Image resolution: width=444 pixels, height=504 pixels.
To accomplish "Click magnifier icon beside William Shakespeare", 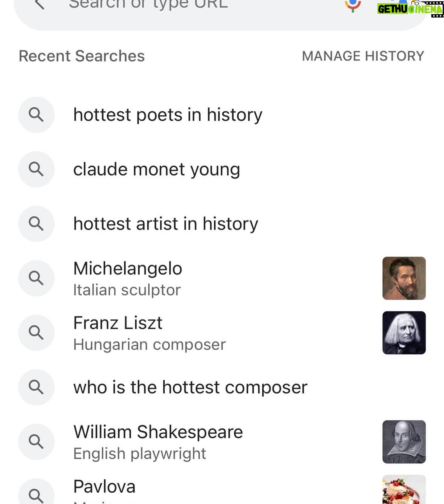I will point(36,442).
